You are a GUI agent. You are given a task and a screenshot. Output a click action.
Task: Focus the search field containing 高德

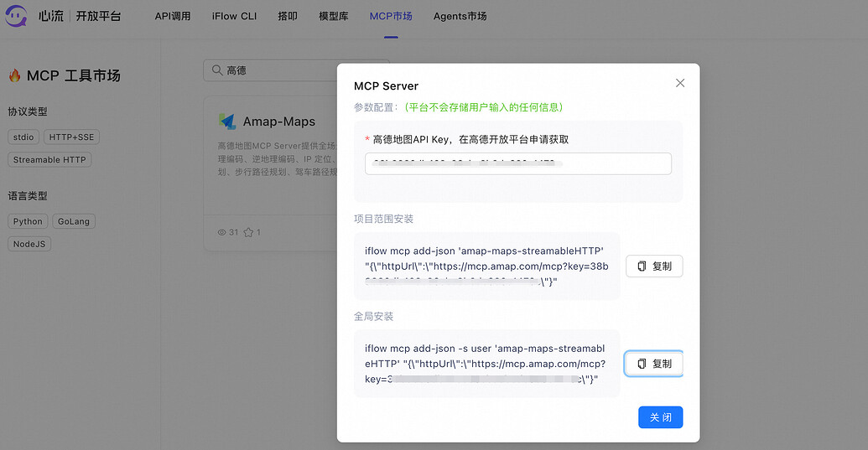coord(297,70)
